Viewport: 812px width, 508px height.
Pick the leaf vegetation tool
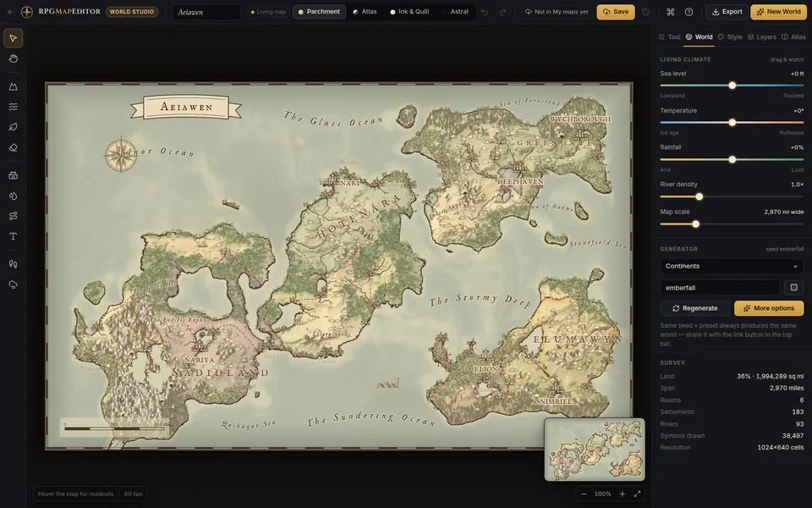pos(13,127)
